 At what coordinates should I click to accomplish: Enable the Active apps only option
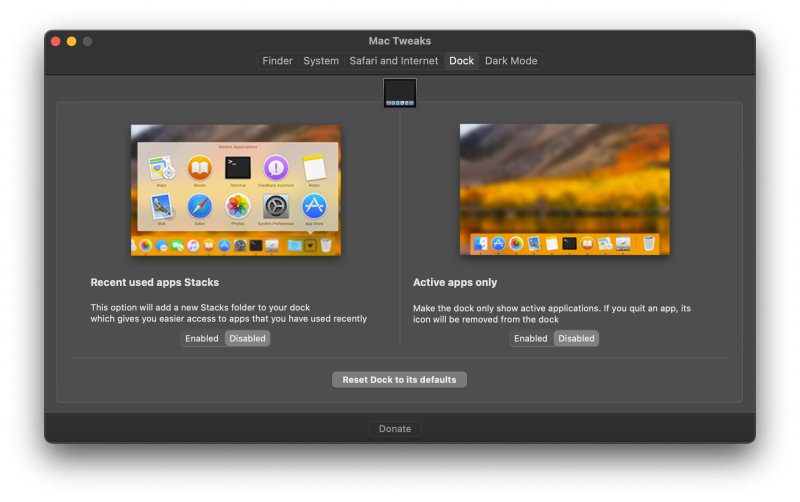(531, 338)
